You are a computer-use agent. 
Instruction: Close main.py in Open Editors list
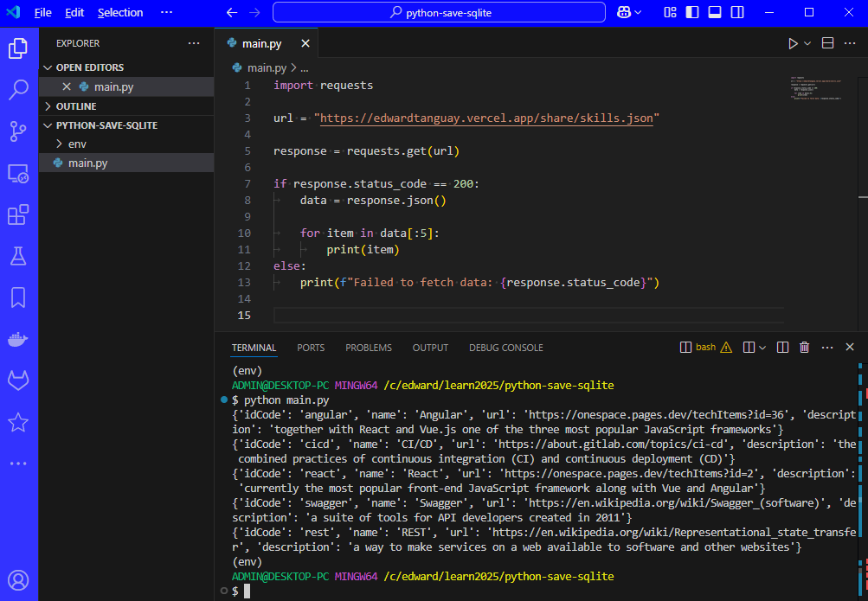[67, 87]
